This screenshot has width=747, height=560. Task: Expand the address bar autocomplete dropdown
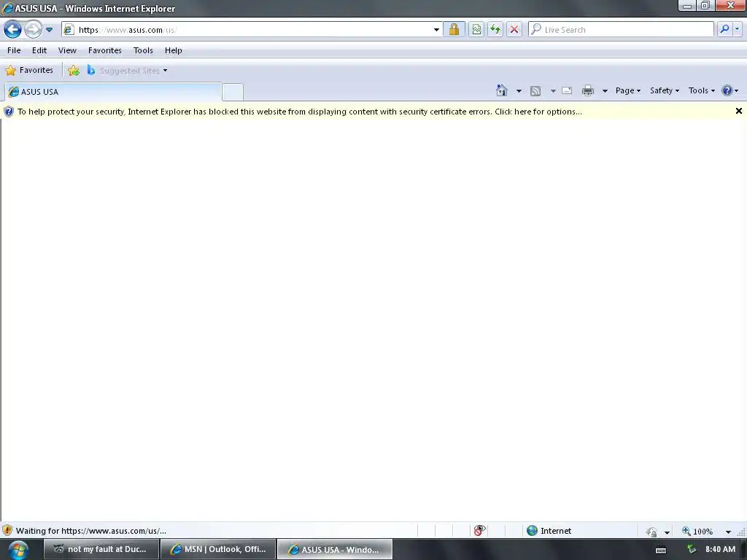436,29
